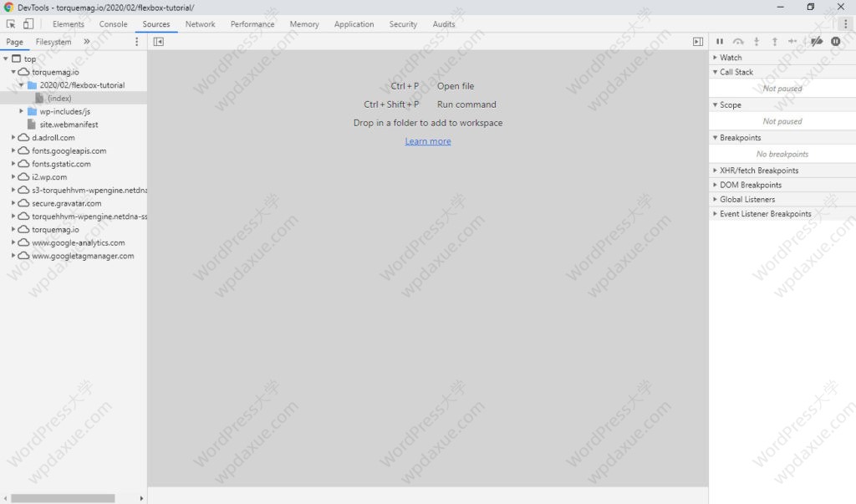Toggle pause on exceptions icon
Screen dimensions: 856x504
(836, 42)
